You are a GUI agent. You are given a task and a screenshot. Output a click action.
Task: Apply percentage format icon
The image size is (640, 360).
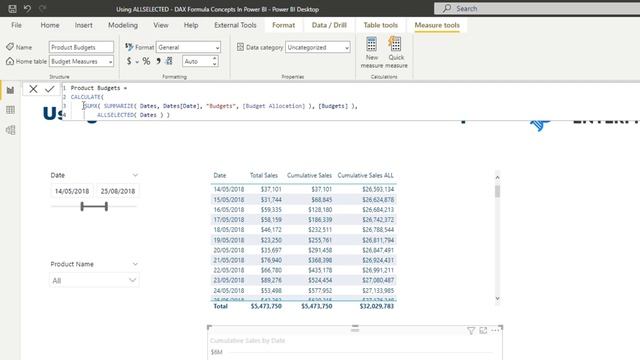click(146, 61)
